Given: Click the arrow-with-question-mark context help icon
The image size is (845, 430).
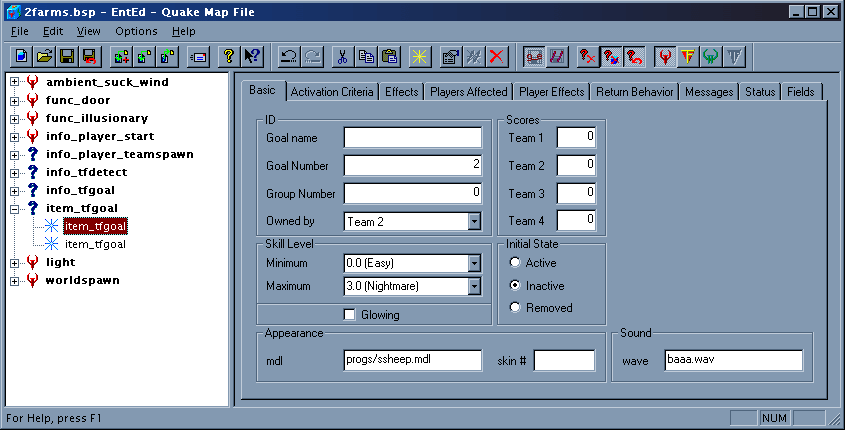Looking at the screenshot, I should click(x=252, y=56).
